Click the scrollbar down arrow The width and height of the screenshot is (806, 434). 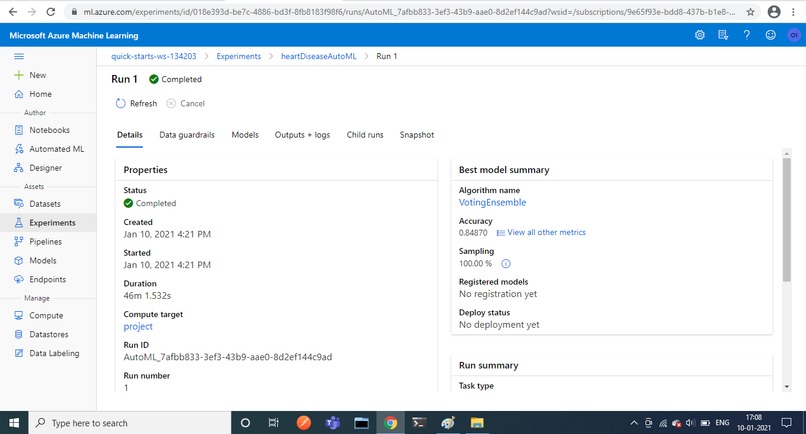click(x=787, y=387)
